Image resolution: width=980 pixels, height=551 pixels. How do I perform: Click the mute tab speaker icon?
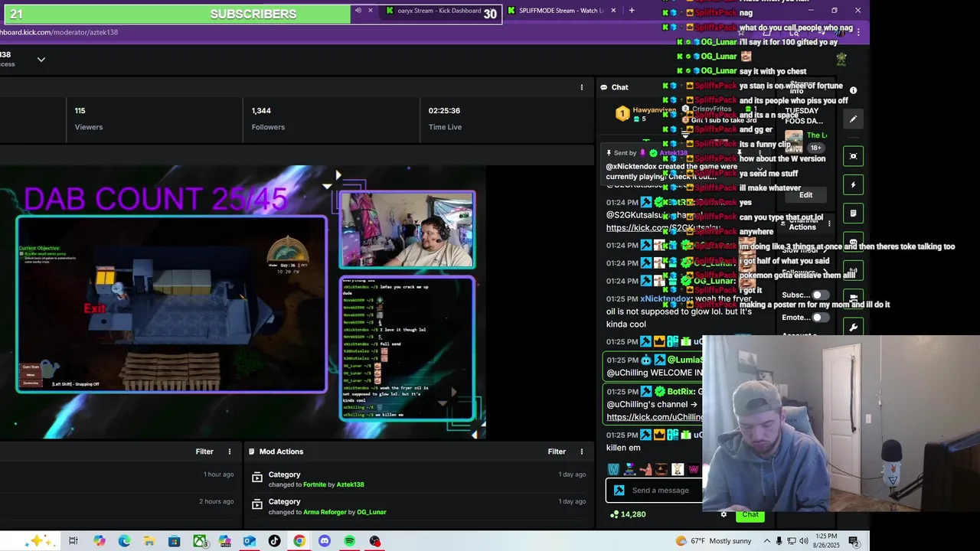tap(358, 11)
